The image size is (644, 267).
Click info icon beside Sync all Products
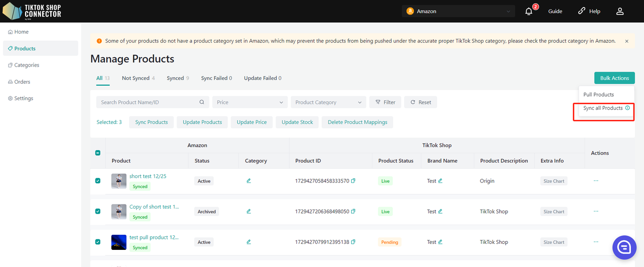(627, 108)
